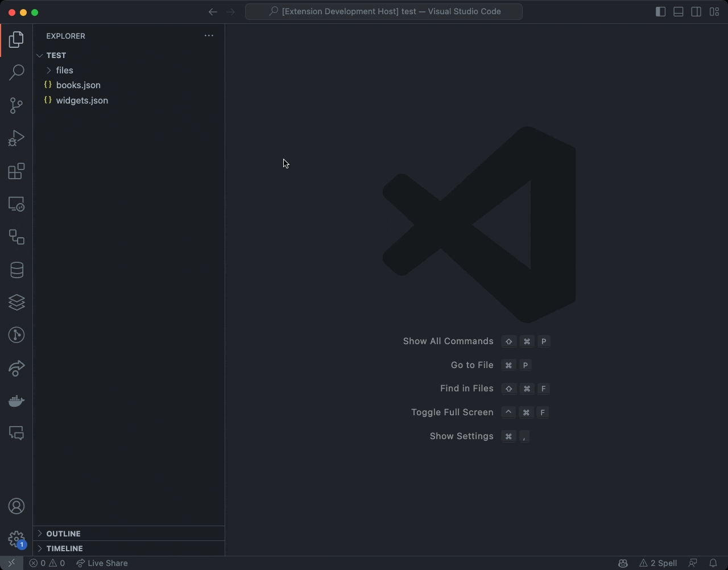The image size is (728, 570).
Task: Expand the files folder
Action: [129, 70]
